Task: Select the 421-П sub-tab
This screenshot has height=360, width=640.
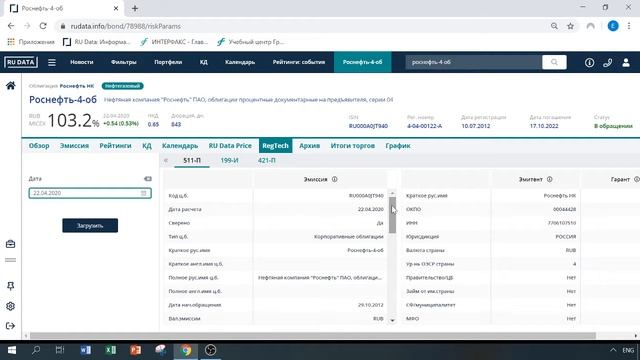Action: tap(267, 160)
